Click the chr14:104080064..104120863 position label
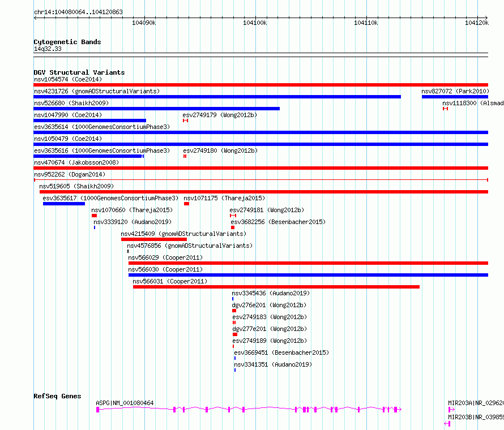This screenshot has width=504, height=430. (x=78, y=12)
